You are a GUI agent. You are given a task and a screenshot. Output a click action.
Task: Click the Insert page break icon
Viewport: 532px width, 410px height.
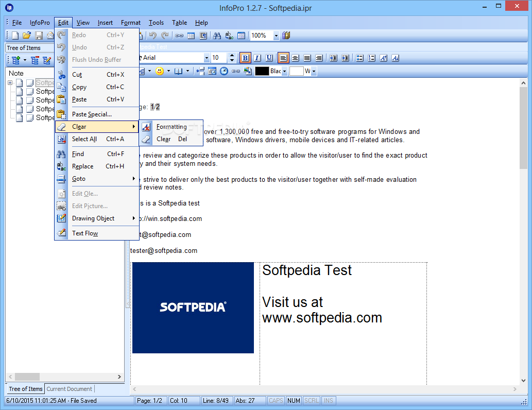click(x=200, y=71)
